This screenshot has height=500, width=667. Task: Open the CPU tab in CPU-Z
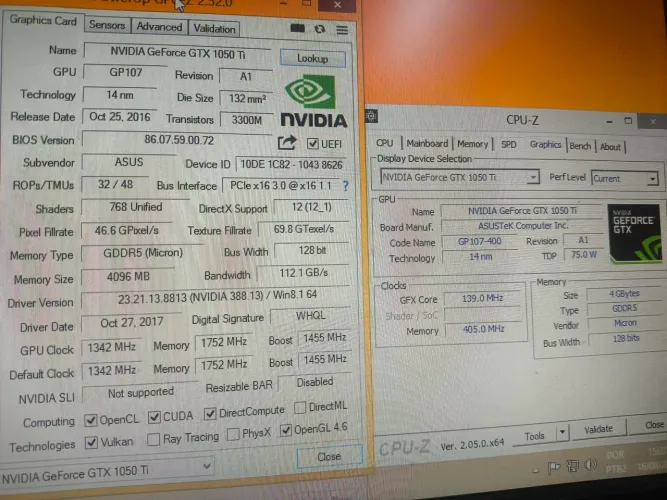[385, 143]
